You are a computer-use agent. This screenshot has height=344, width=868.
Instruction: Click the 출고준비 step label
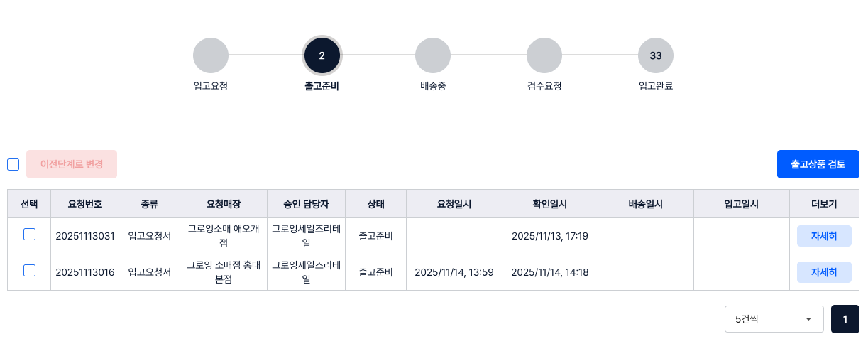click(322, 87)
